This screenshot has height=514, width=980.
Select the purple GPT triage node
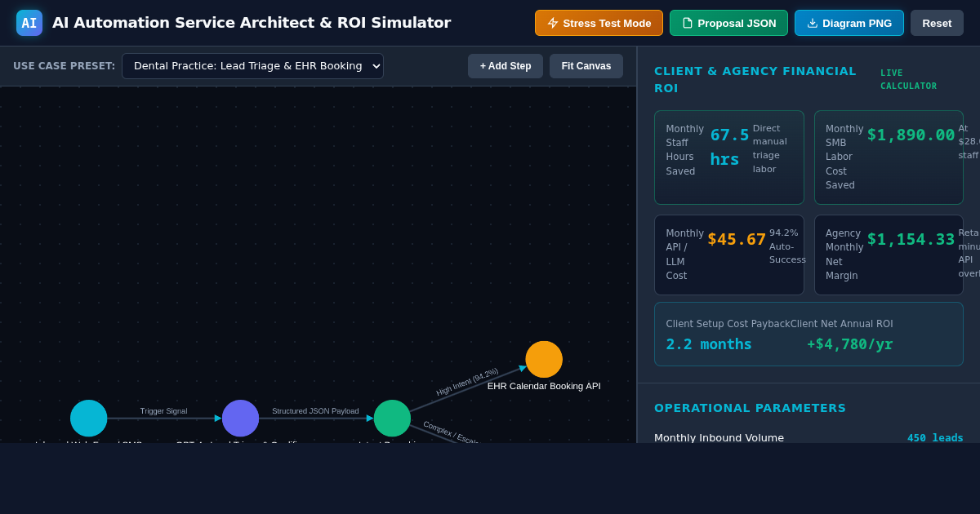click(240, 418)
